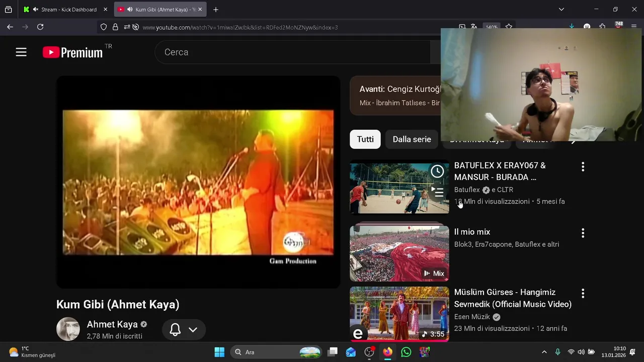Open the Firefox downloads arrow
The width and height of the screenshot is (644, 362).
[x=572, y=27]
